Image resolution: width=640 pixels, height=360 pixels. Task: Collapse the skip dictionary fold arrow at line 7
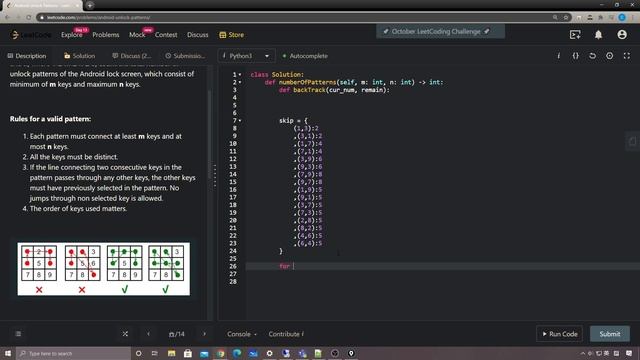(x=240, y=121)
